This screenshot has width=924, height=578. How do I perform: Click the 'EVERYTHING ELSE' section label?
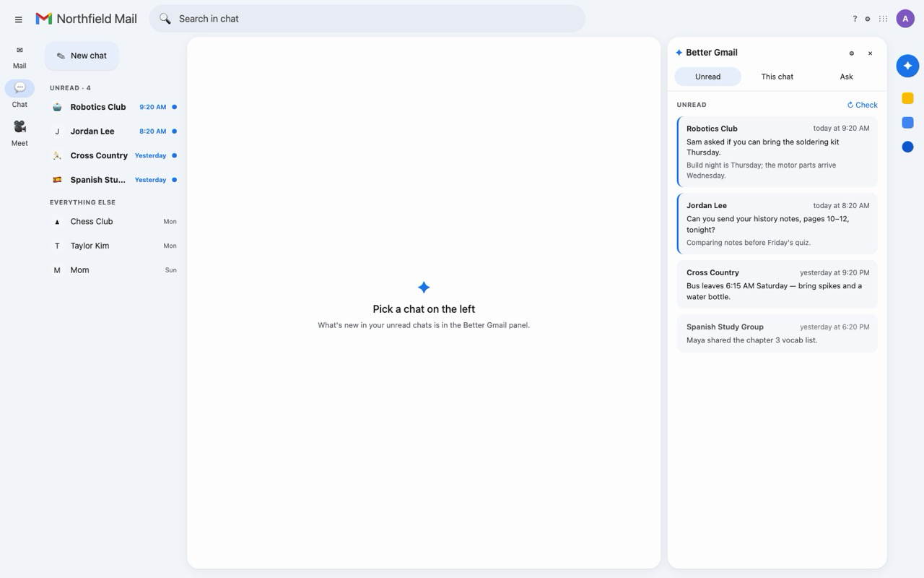click(x=82, y=202)
